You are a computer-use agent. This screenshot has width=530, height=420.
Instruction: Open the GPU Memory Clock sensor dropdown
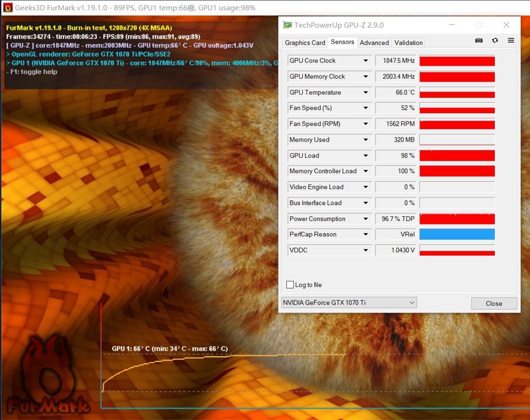(365, 77)
